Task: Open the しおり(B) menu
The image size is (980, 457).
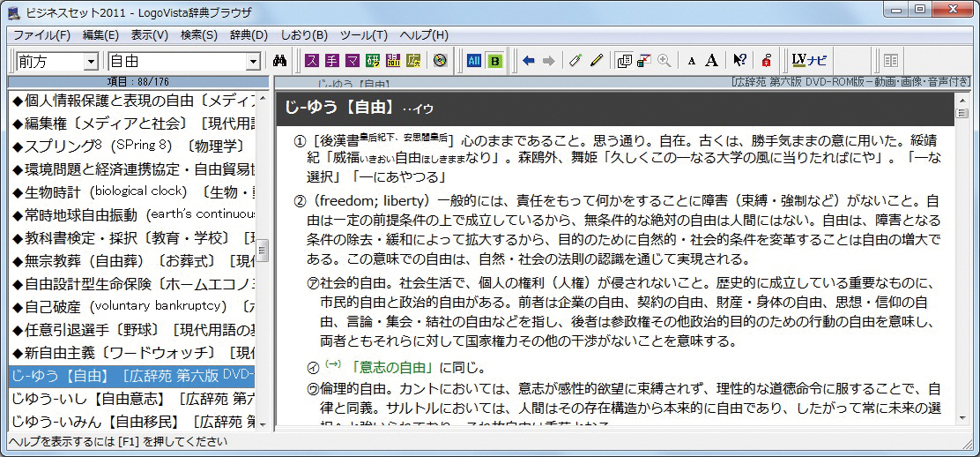Action: pos(303,35)
